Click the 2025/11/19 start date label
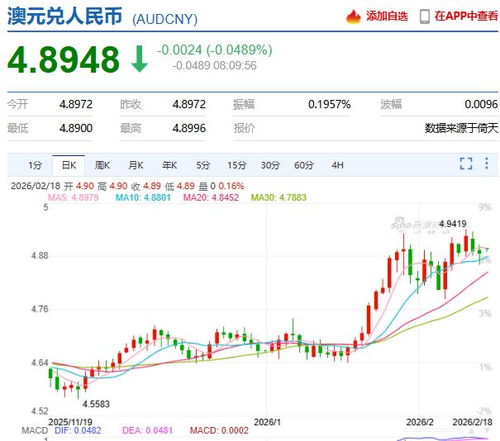 (x=70, y=422)
